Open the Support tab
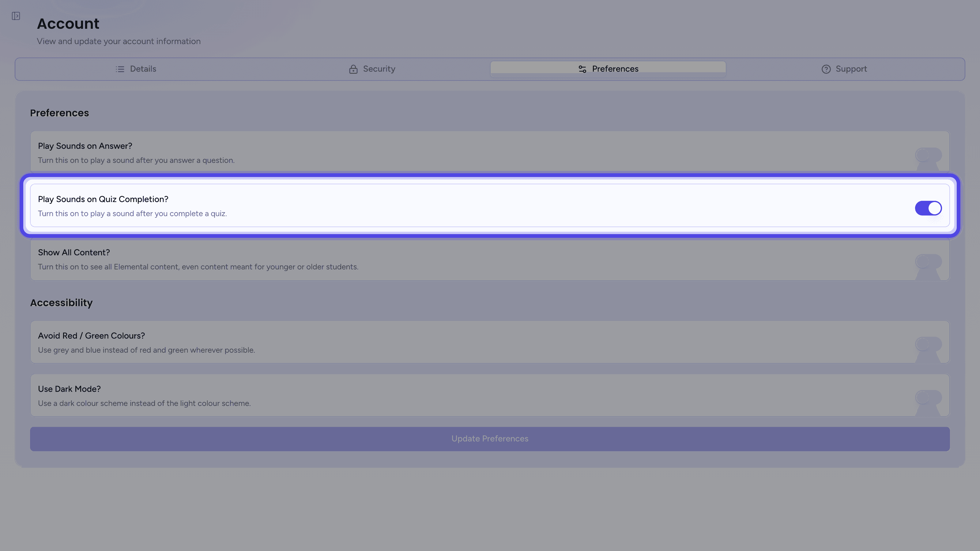Screen dimensions: 980x551 [x=844, y=69]
